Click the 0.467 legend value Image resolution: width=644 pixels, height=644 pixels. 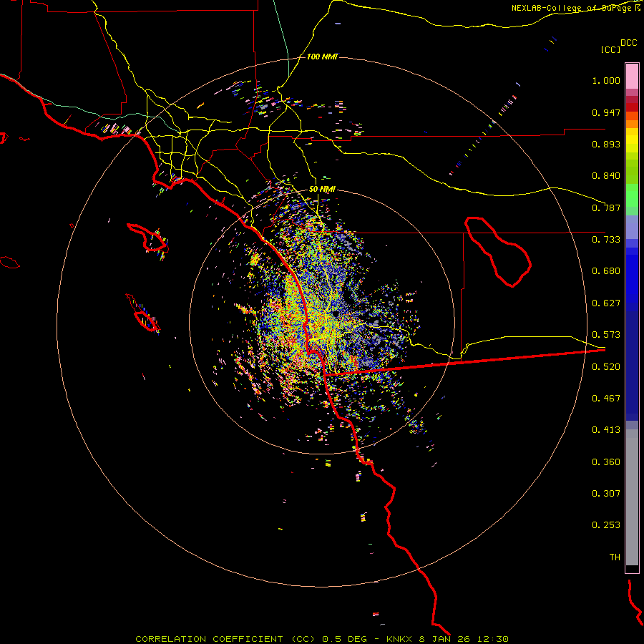606,399
